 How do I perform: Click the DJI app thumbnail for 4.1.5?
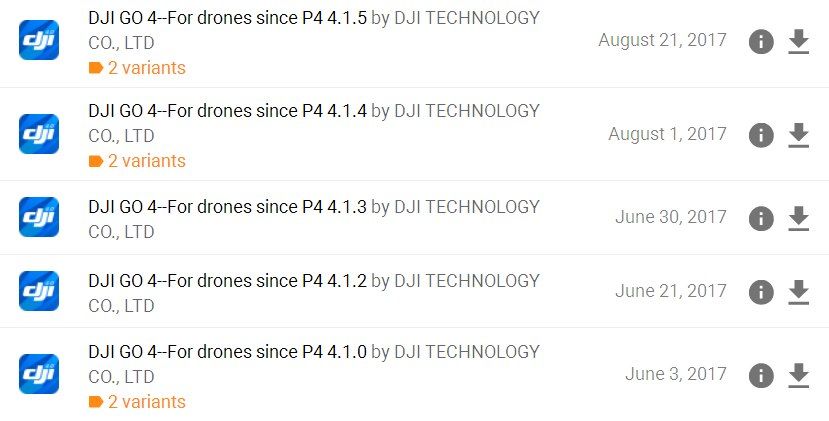[x=39, y=41]
